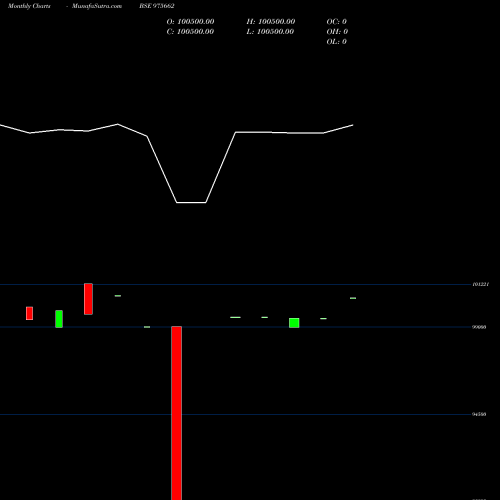The width and height of the screenshot is (500, 500).
Task: Select the high price 'H: 100500.00'
Action: [x=271, y=22]
